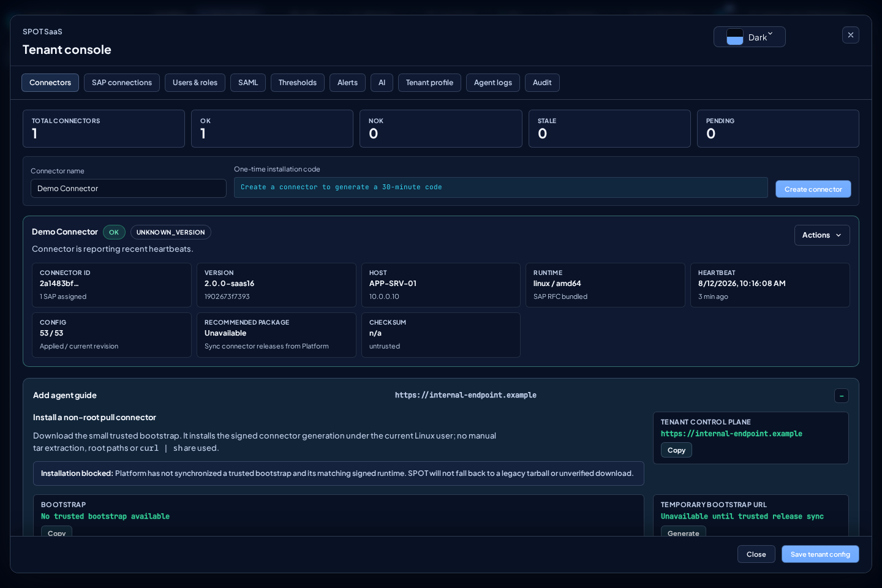This screenshot has width=882, height=588.
Task: Select the Connector ID value 2a1483bf…
Action: click(x=59, y=284)
